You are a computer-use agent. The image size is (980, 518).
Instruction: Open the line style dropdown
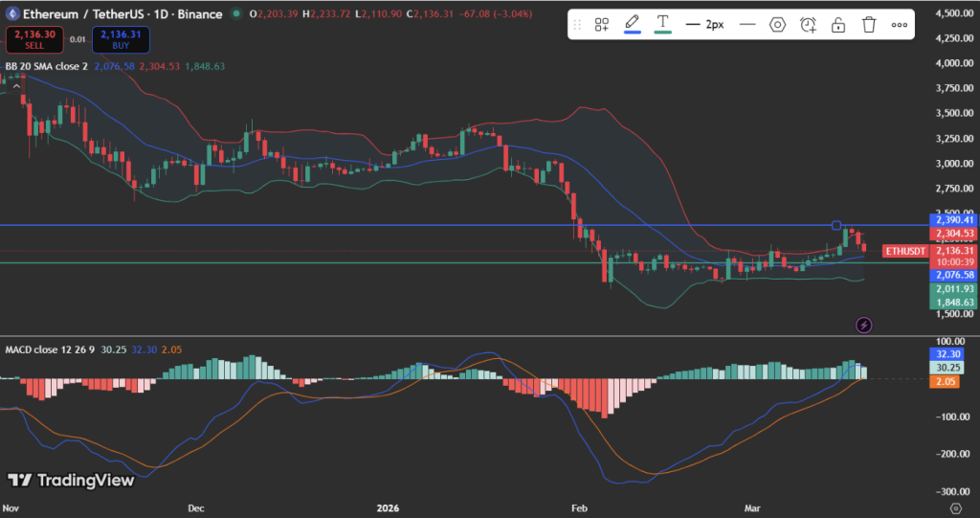pos(747,25)
